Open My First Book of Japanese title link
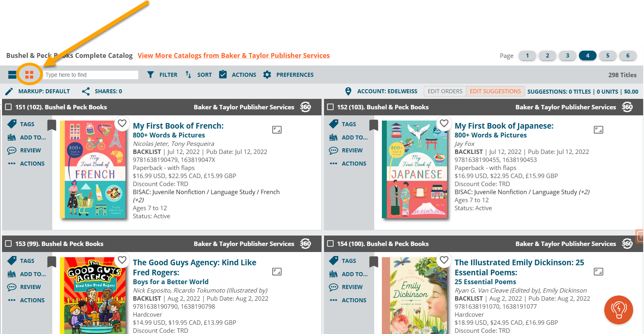 (504, 126)
